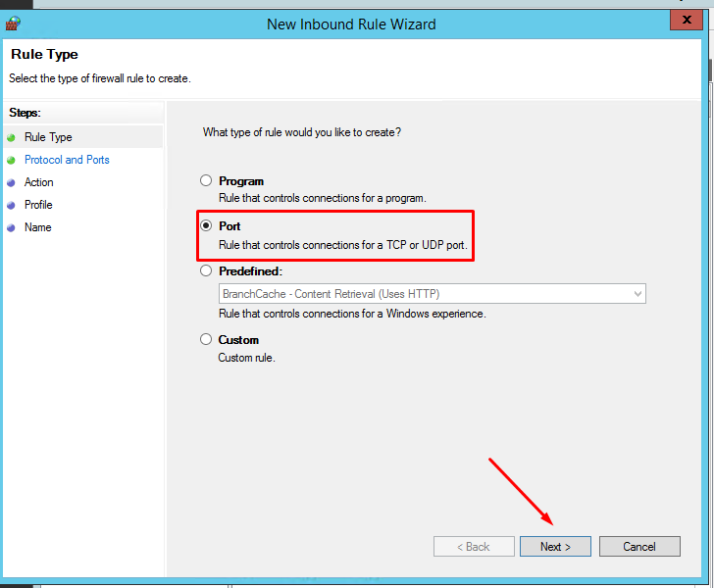Open the Action step label in Steps list
The width and height of the screenshot is (714, 588).
tap(39, 182)
